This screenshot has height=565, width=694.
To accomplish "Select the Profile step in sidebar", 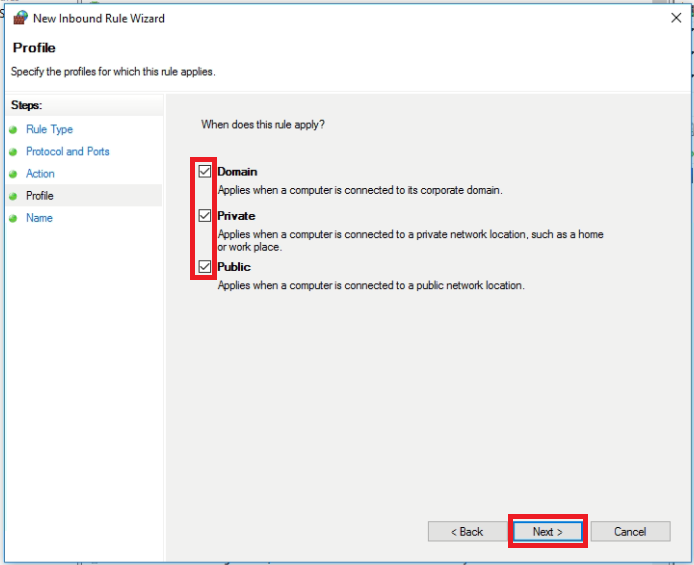I will (40, 196).
